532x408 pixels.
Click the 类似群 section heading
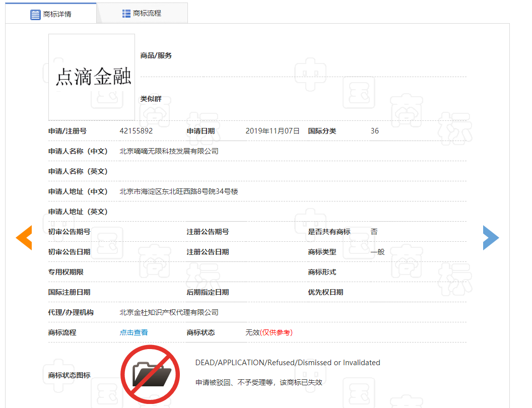pos(151,99)
